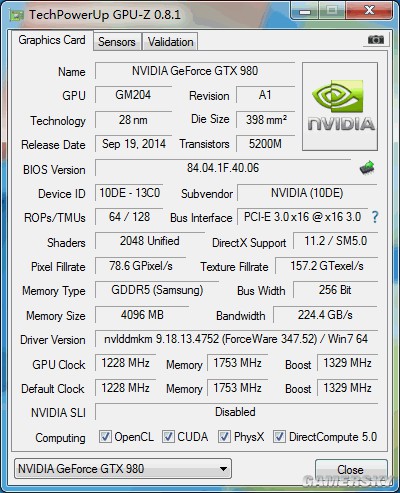Click the Driver Version field nvlddmkm 9.18.13.4752
The width and height of the screenshot is (400, 493).
(x=236, y=339)
